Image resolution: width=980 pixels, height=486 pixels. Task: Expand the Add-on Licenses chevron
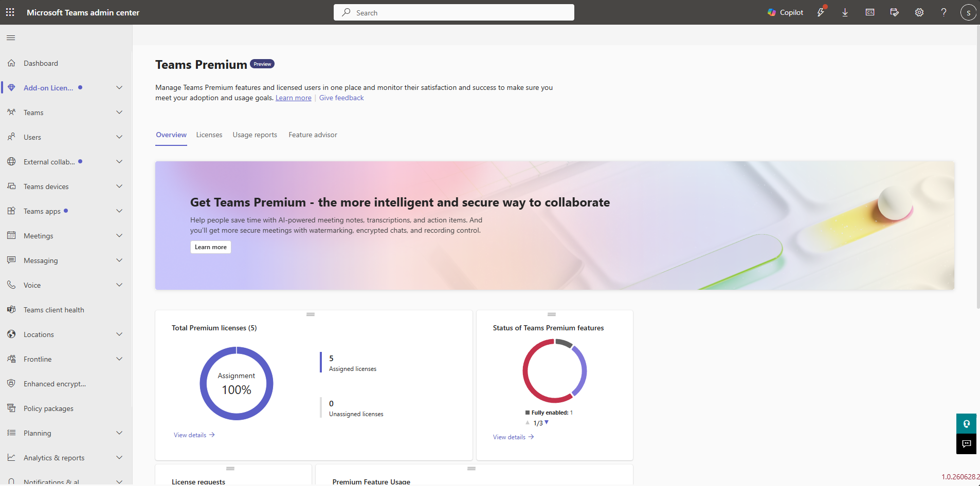119,88
